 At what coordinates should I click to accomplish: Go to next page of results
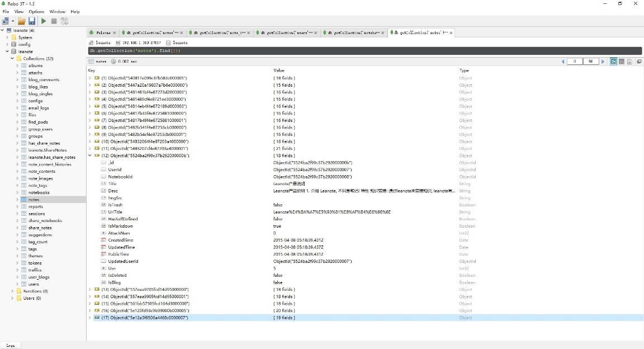pos(603,62)
